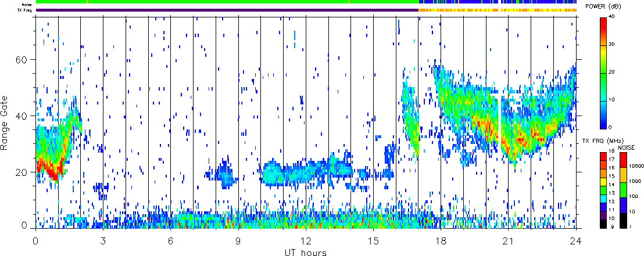This screenshot has width=644, height=256.
Task: Click the "13" label in TX FRQ legend
Action: point(613,193)
